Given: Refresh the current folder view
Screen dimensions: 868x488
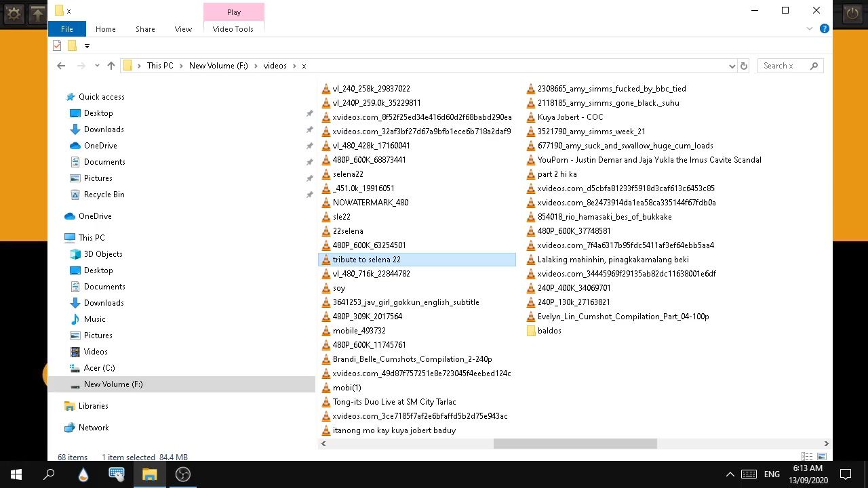Looking at the screenshot, I should [744, 66].
